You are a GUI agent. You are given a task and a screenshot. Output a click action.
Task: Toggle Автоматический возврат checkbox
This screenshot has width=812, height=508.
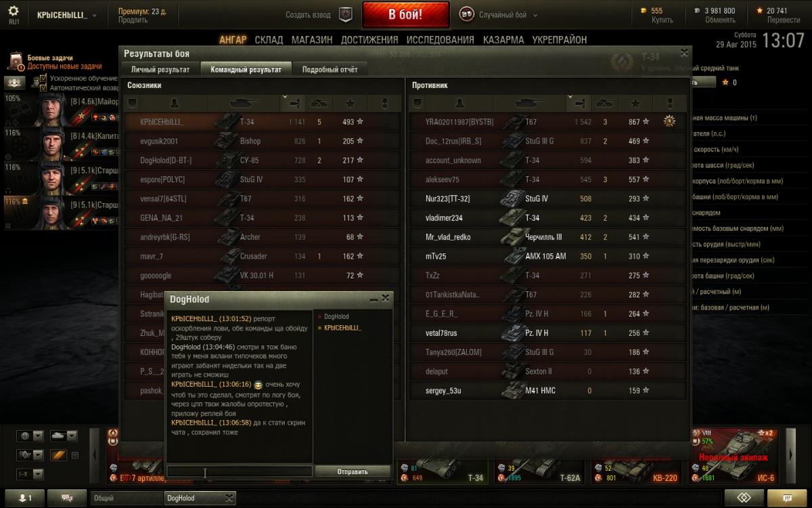tap(43, 88)
